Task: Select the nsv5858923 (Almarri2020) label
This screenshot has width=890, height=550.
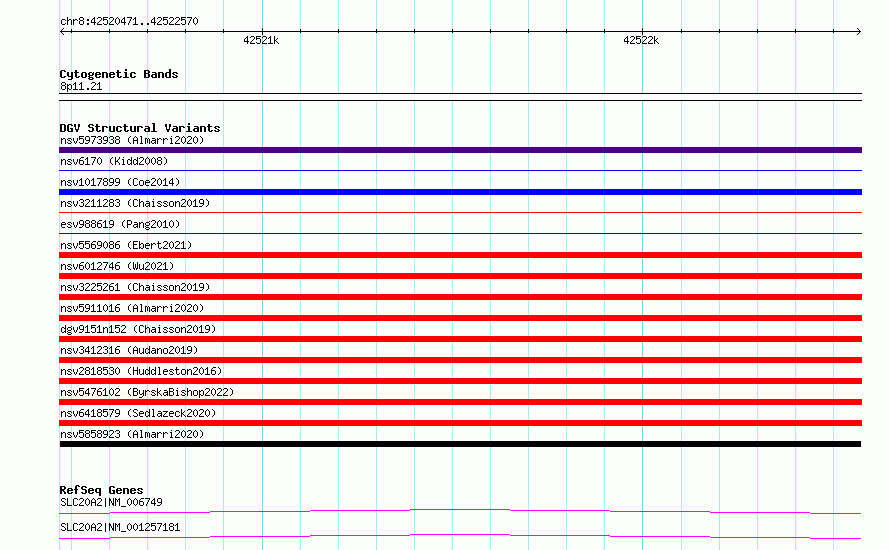Action: (x=132, y=434)
